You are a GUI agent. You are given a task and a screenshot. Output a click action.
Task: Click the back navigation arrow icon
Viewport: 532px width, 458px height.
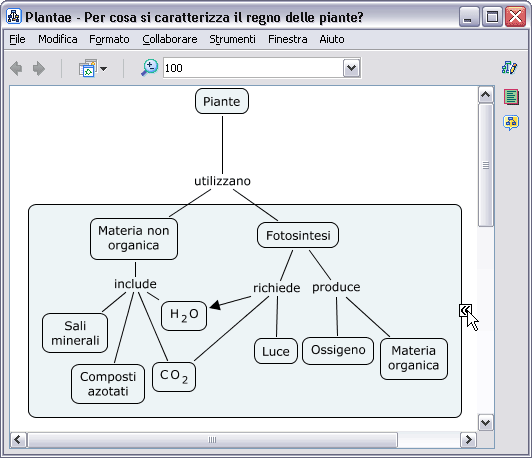[x=16, y=69]
